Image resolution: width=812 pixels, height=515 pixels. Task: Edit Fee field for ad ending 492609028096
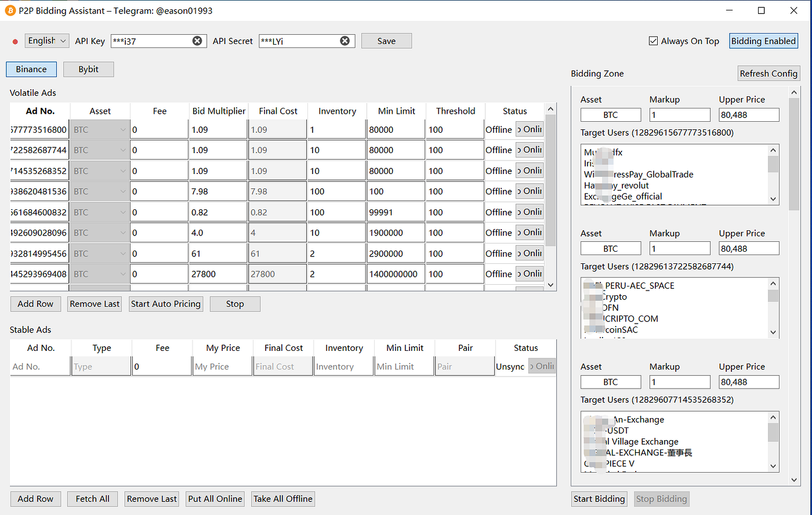click(159, 233)
